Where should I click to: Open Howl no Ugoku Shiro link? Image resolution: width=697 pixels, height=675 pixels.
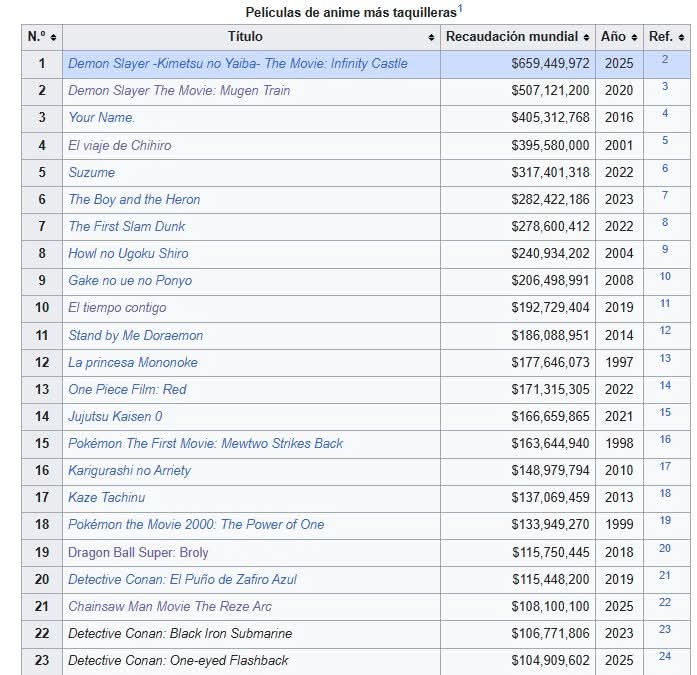click(x=128, y=254)
